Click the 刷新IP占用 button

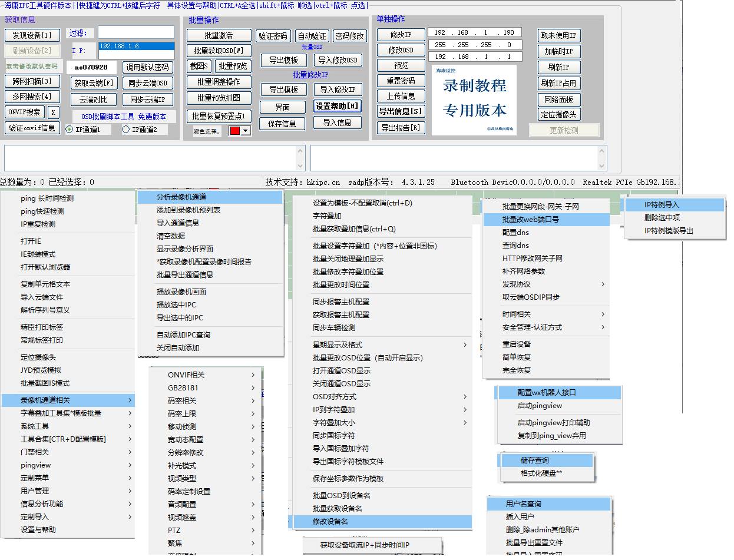[560, 83]
